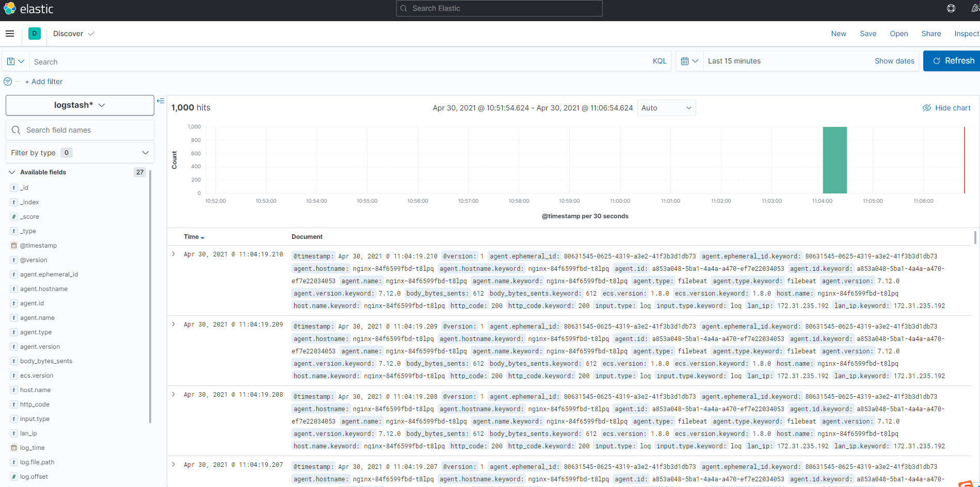Open the logstash* index pattern dropdown
The image size is (980, 487).
point(80,105)
